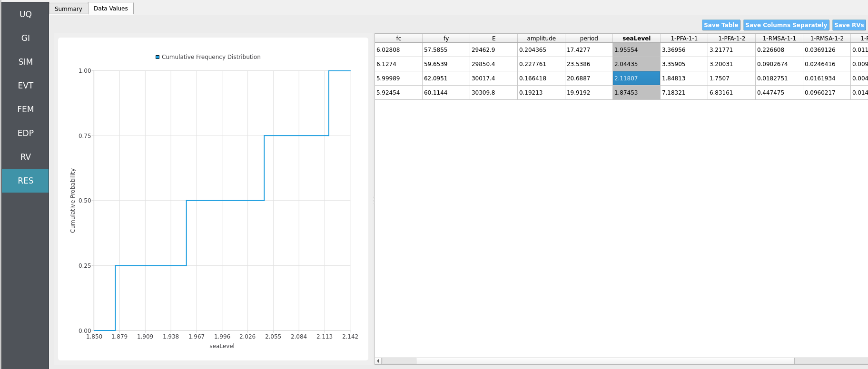
Task: Select seaLevel cell 2.04435
Action: click(x=636, y=64)
